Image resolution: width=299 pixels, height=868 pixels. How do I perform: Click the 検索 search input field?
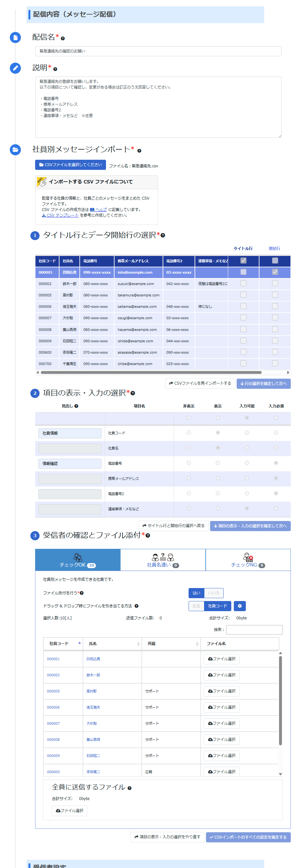pyautogui.click(x=254, y=629)
